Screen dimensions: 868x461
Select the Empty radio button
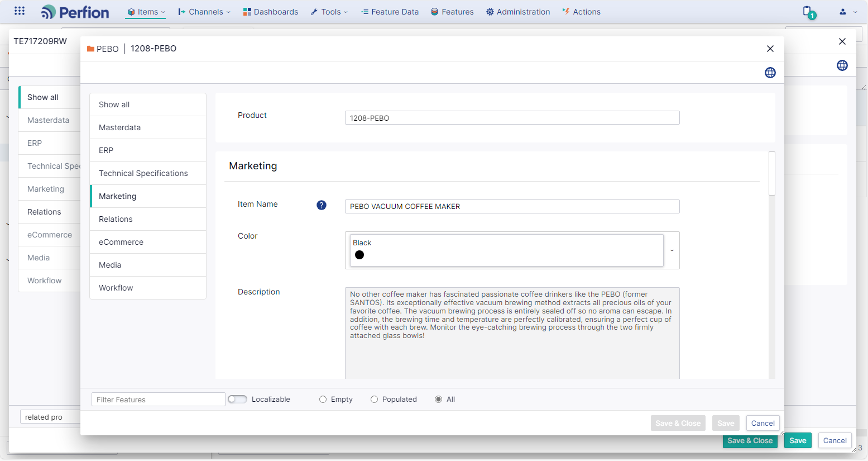(x=323, y=400)
